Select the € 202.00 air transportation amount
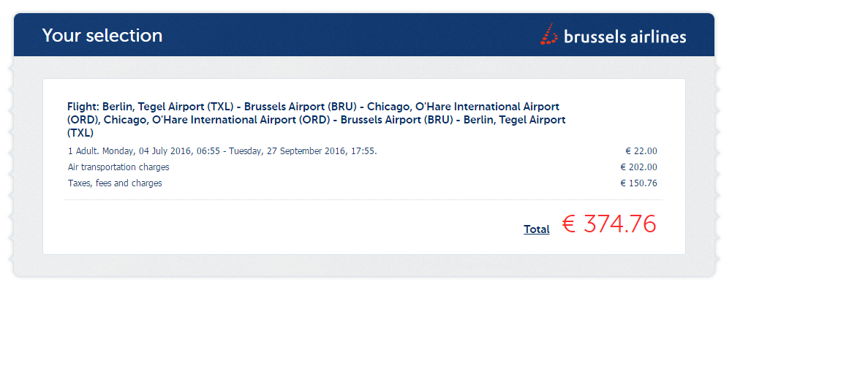Image resolution: width=868 pixels, height=366 pixels. click(x=639, y=167)
